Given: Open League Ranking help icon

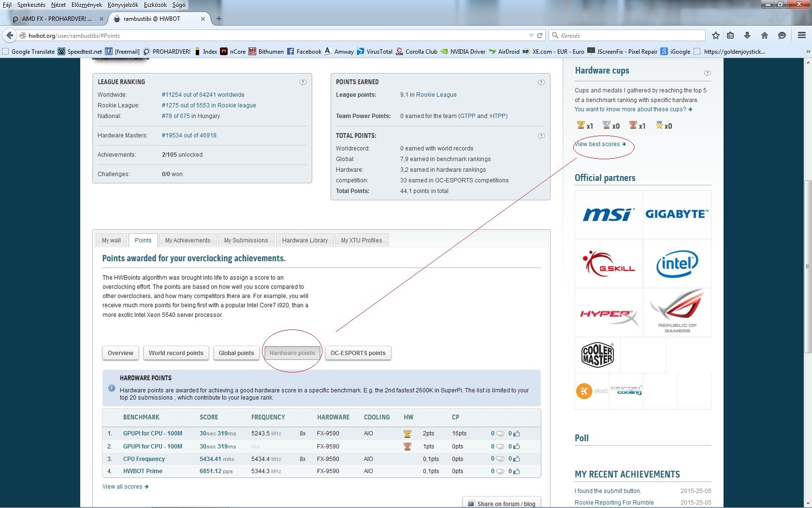Looking at the screenshot, I should pos(303,82).
